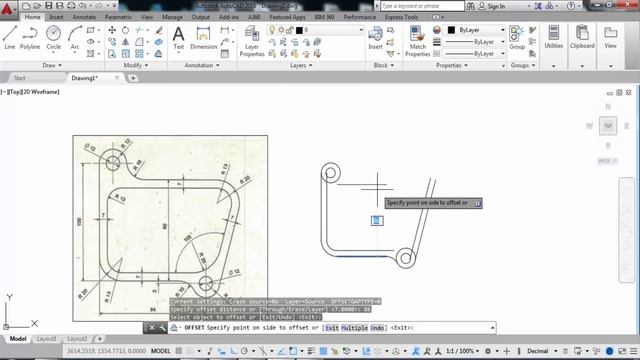The height and width of the screenshot is (360, 640).
Task: Open the ByLayer color dropdown
Action: click(x=502, y=30)
